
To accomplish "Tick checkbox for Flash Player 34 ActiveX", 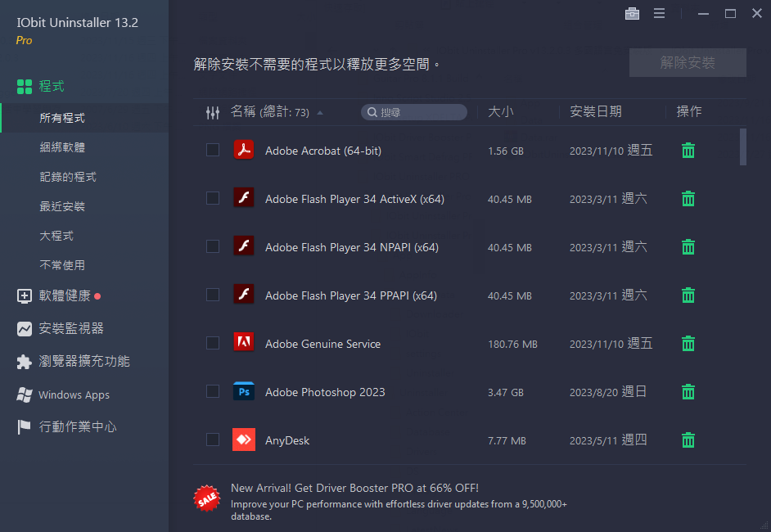I will (x=213, y=198).
